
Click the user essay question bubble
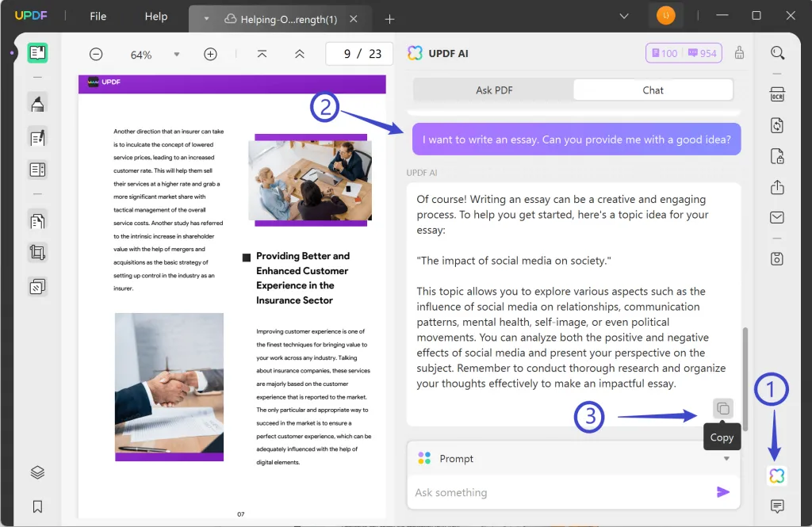[576, 139]
